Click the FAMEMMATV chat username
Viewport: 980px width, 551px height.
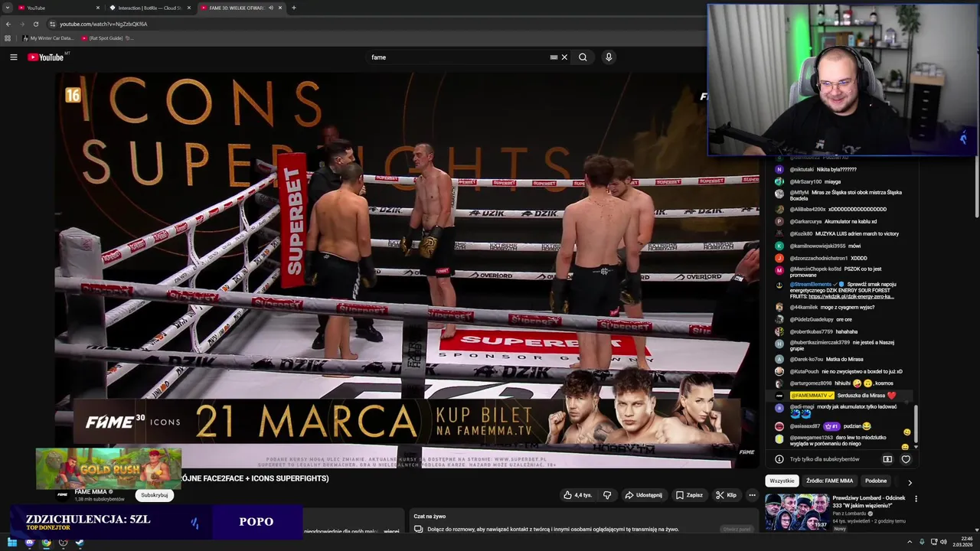811,396
